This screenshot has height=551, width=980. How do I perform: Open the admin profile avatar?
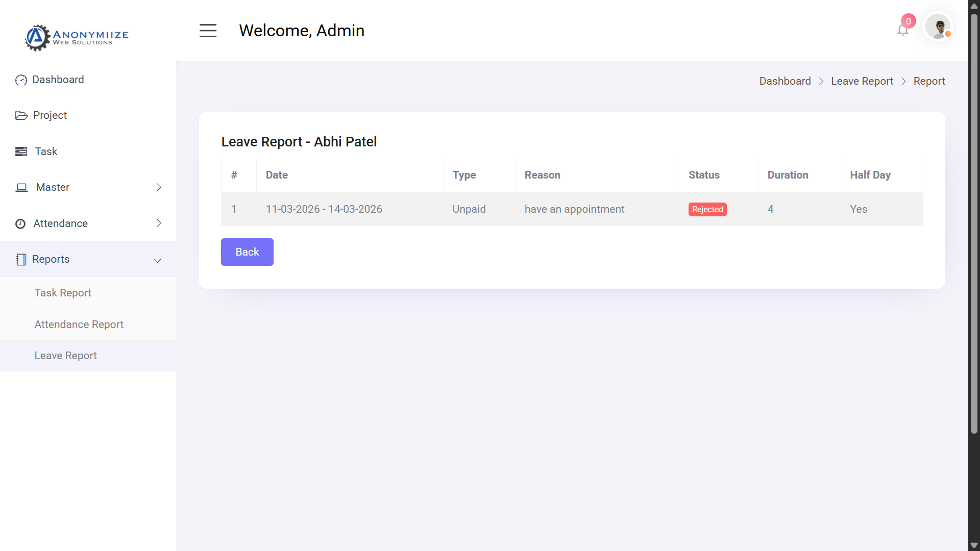tap(938, 27)
